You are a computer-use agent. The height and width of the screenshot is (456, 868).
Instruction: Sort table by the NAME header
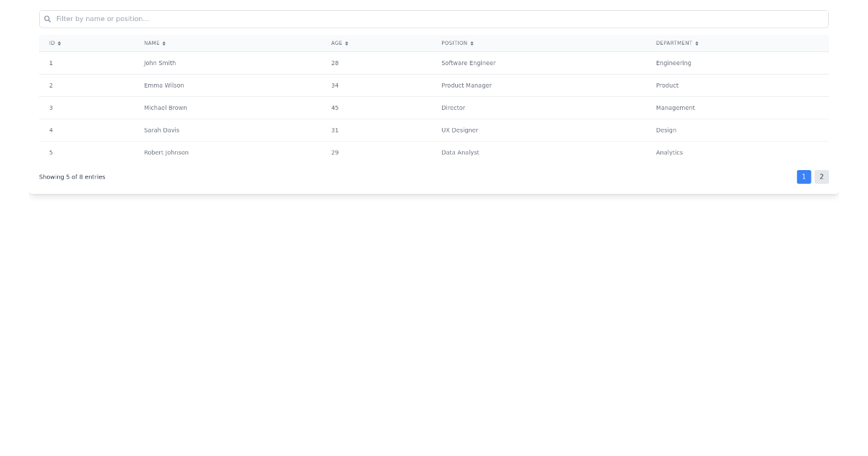pyautogui.click(x=152, y=43)
